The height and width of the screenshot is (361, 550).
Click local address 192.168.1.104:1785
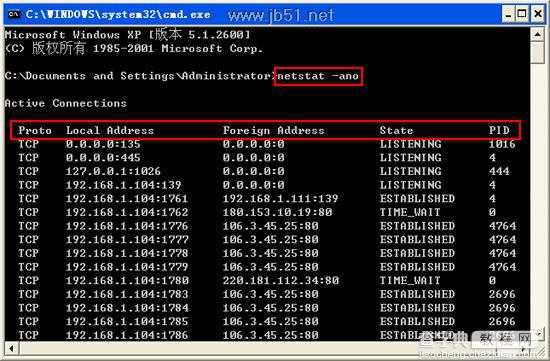(127, 322)
